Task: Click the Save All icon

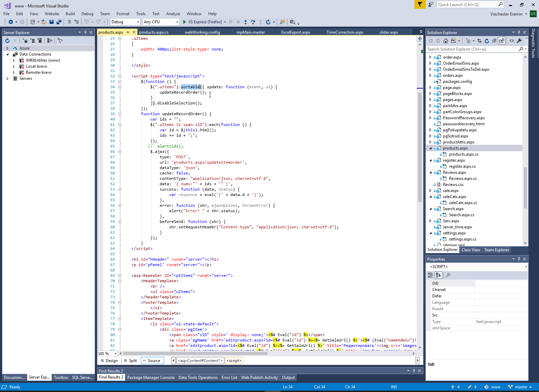Action: [x=59, y=22]
